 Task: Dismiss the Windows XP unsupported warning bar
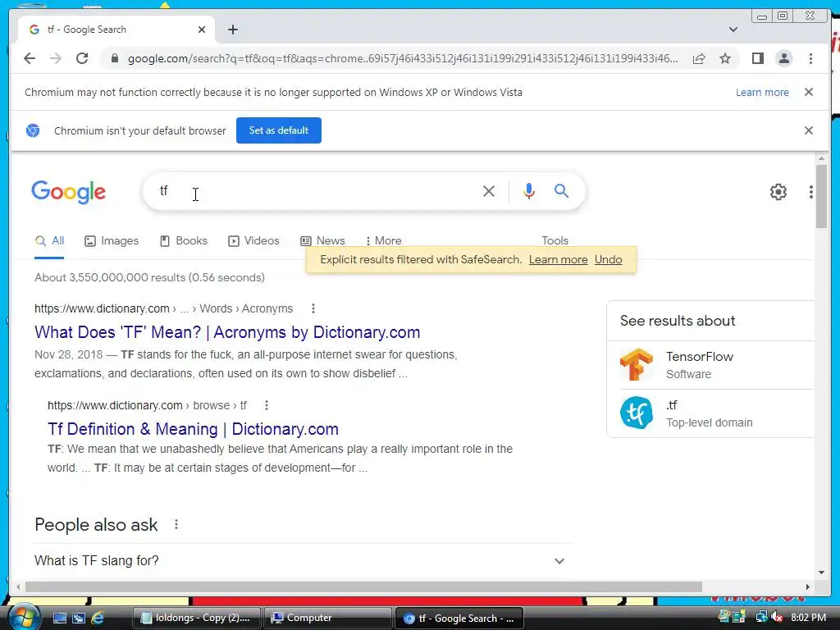[x=808, y=92]
